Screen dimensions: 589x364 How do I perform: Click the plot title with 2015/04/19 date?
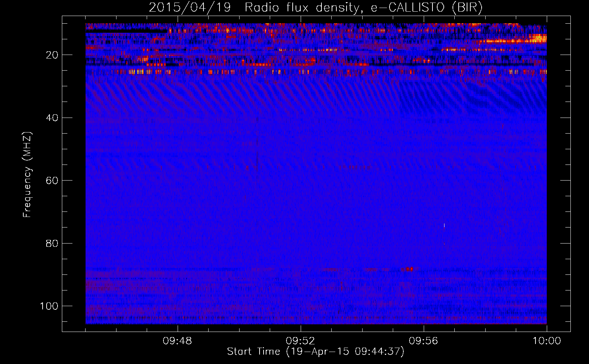316,7
